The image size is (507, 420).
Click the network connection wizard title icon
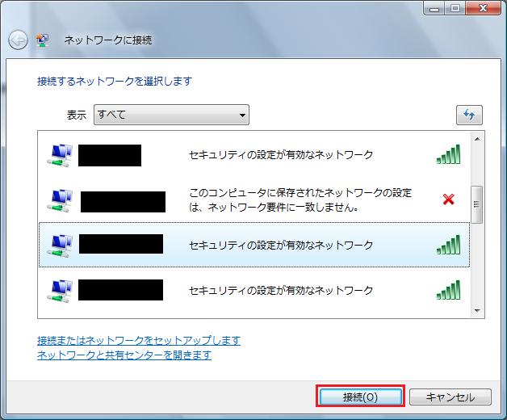coord(43,40)
